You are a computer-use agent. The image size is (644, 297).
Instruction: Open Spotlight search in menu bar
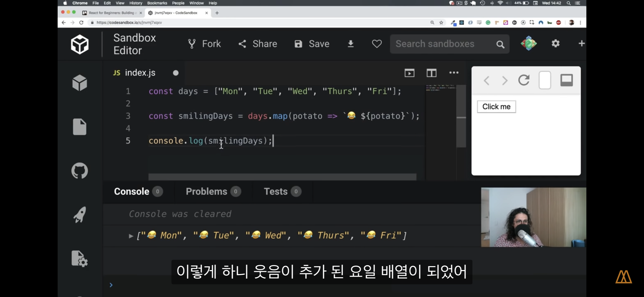[568, 3]
